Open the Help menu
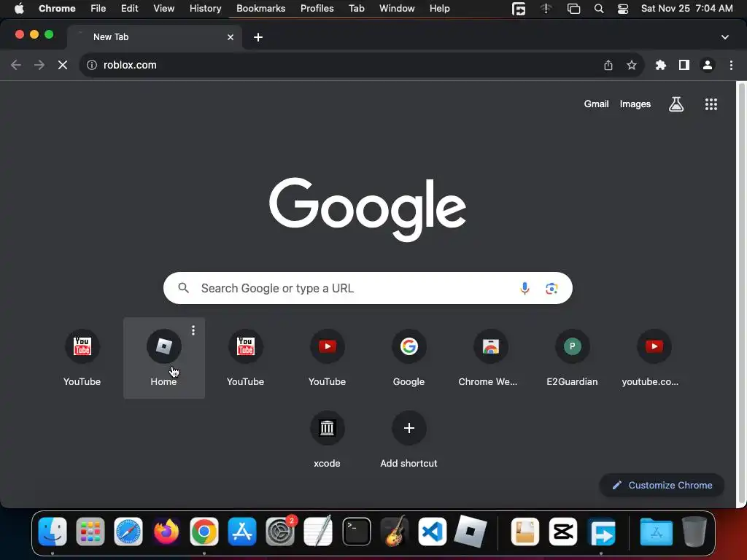Screen dimensions: 747x560 (439, 8)
